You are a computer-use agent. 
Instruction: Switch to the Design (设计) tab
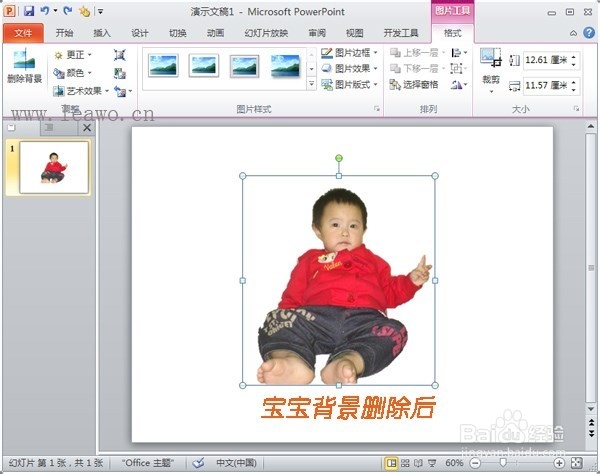click(140, 33)
